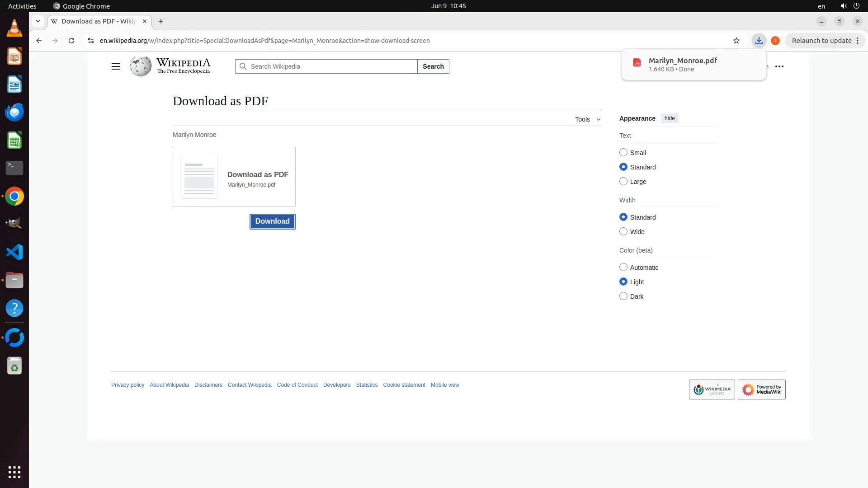This screenshot has width=868, height=488.
Task: Launch VLC media player from dock
Action: click(x=14, y=29)
